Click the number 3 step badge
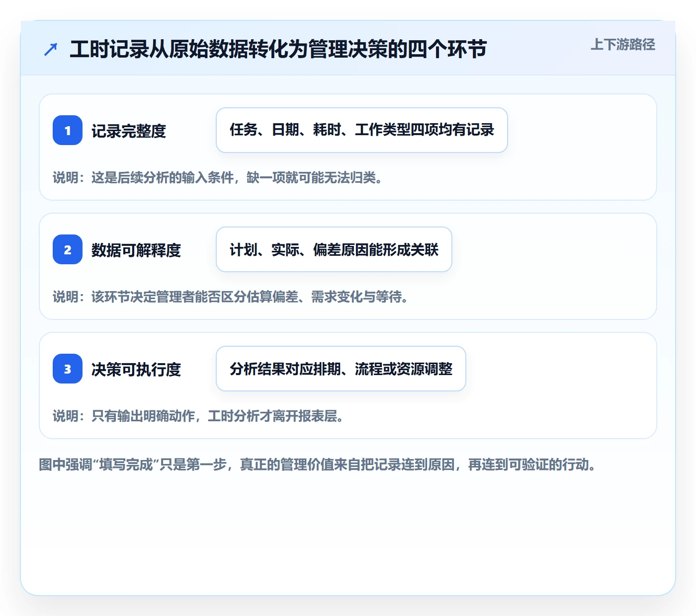This screenshot has height=616, width=696. (x=68, y=369)
